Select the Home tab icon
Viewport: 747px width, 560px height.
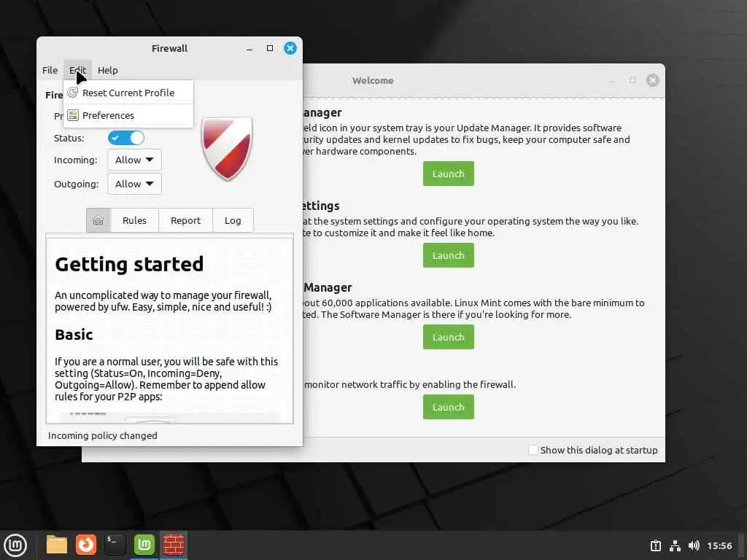coord(98,220)
